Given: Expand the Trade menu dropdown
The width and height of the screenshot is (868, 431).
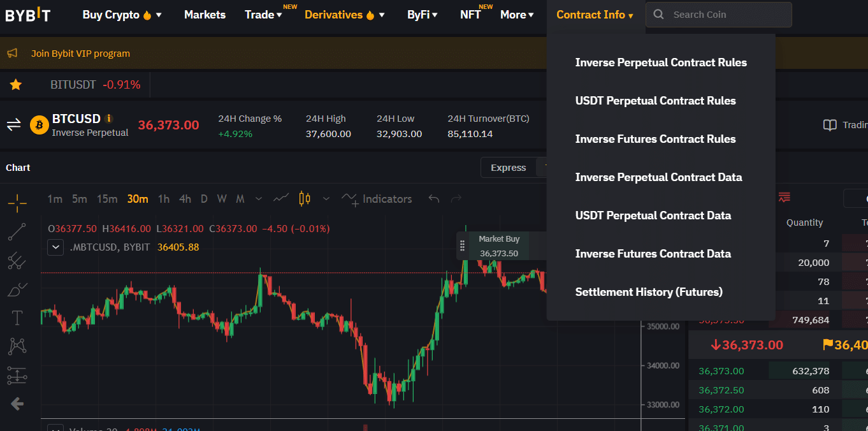Looking at the screenshot, I should coord(279,15).
